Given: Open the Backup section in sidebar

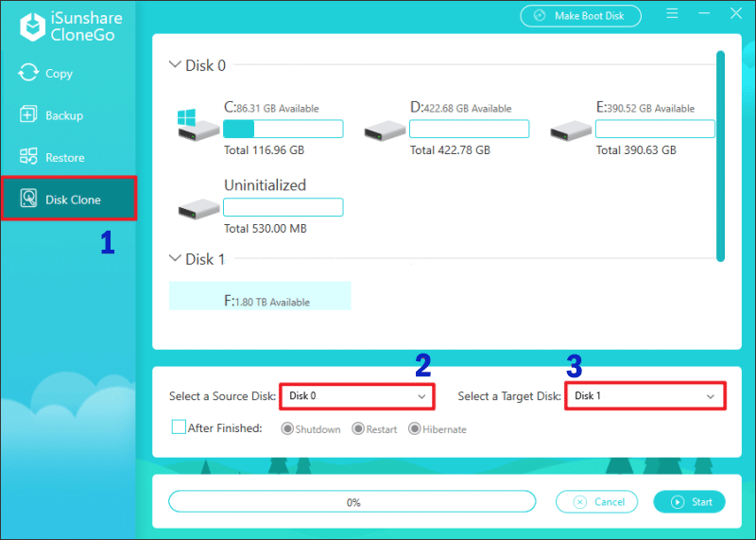Looking at the screenshot, I should (51, 115).
